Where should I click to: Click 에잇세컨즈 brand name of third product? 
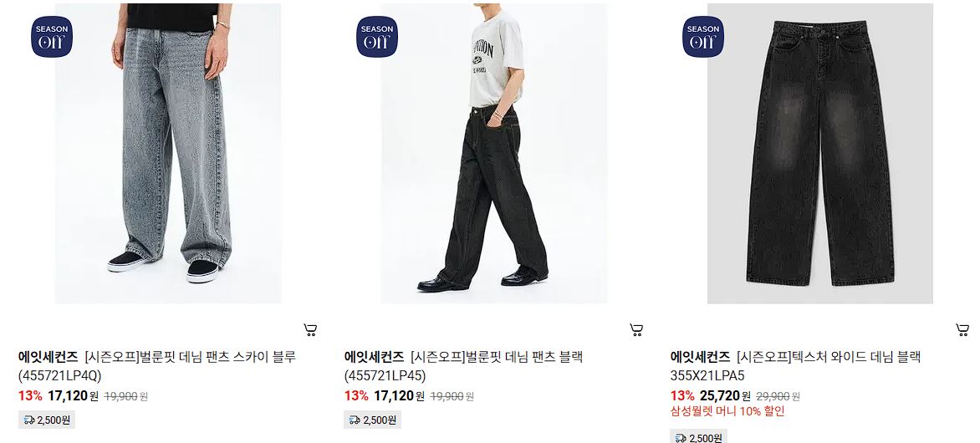700,358
